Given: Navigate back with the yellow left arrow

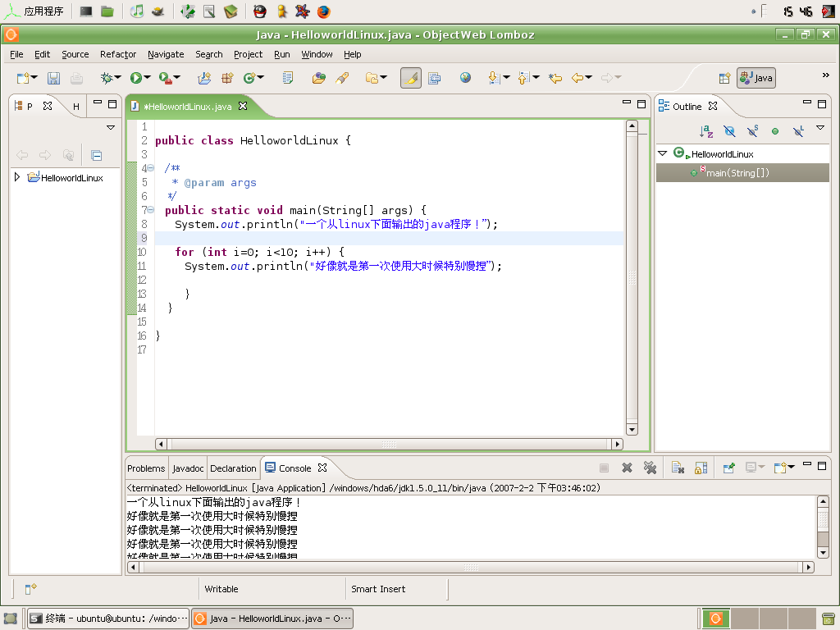Looking at the screenshot, I should click(577, 78).
